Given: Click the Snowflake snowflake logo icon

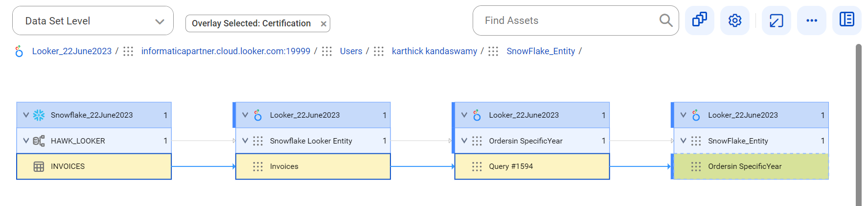Looking at the screenshot, I should (x=39, y=115).
